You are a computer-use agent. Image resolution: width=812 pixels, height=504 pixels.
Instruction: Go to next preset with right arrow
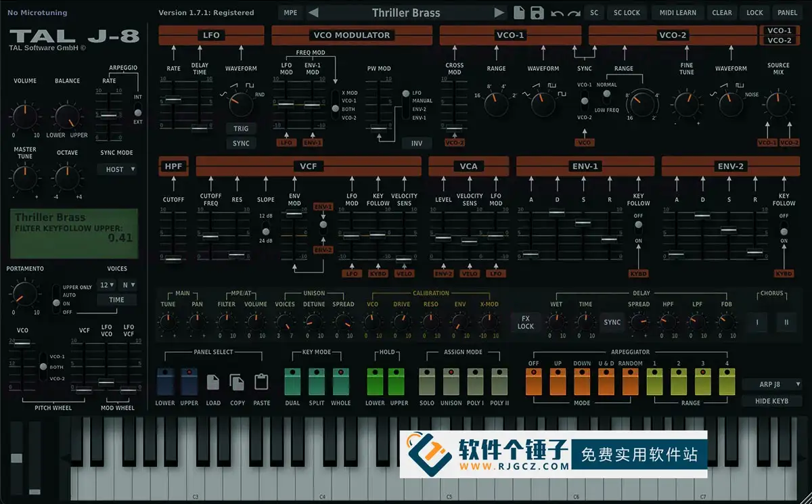point(499,12)
